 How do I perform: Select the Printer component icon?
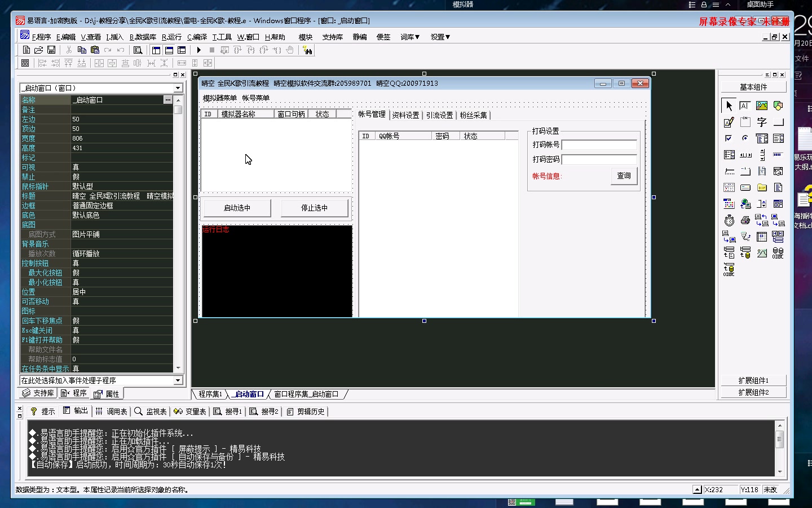745,220
